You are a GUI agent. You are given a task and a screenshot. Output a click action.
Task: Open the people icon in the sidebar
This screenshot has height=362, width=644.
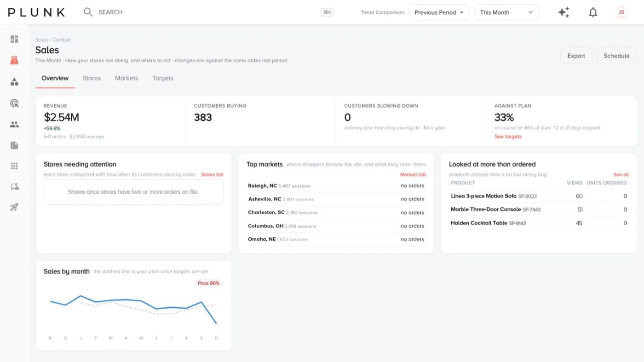14,124
